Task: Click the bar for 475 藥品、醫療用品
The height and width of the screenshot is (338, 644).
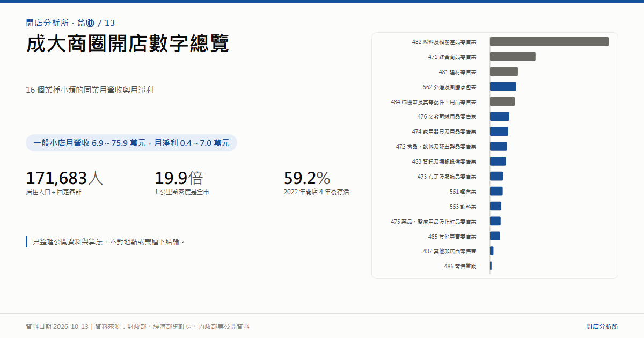Action: [495, 222]
